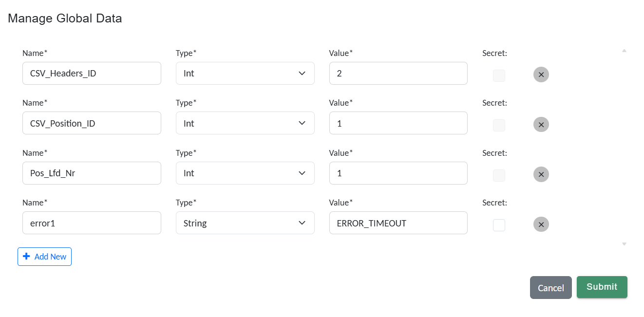The image size is (644, 317).
Task: Open Type dropdown for CSV_Position_ID
Action: (245, 123)
